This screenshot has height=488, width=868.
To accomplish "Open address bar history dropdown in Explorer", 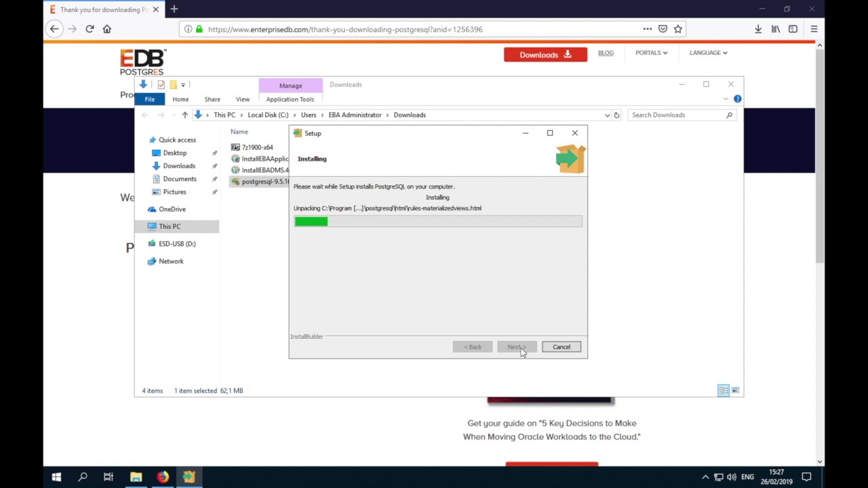I will (607, 115).
